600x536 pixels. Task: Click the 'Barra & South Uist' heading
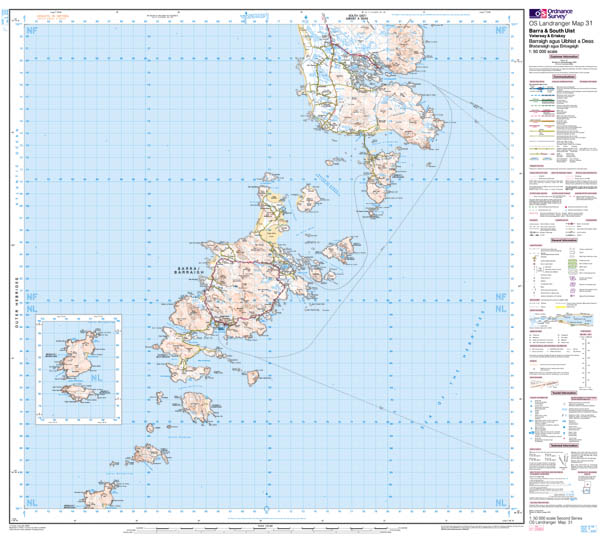click(552, 31)
